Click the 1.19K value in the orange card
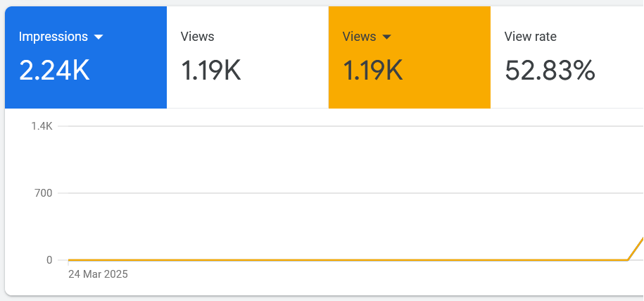Image resolution: width=644 pixels, height=301 pixels. coord(373,70)
